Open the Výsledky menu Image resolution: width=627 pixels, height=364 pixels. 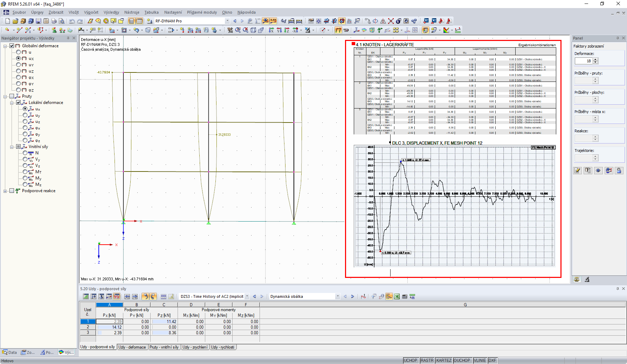pos(111,12)
